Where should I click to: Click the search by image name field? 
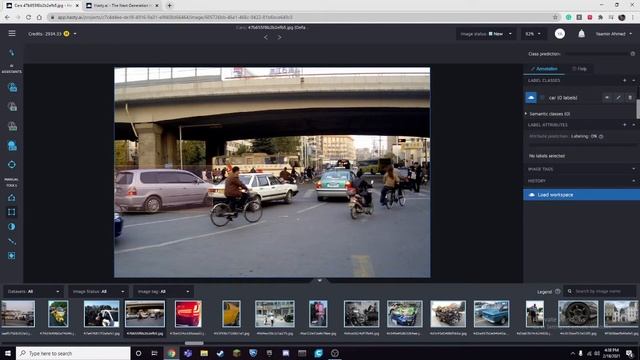600,291
